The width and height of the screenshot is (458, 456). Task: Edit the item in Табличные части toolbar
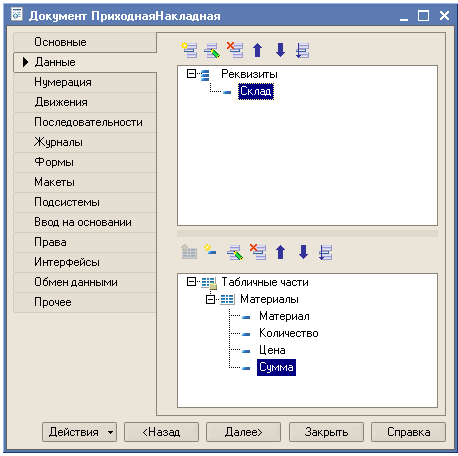coord(235,252)
